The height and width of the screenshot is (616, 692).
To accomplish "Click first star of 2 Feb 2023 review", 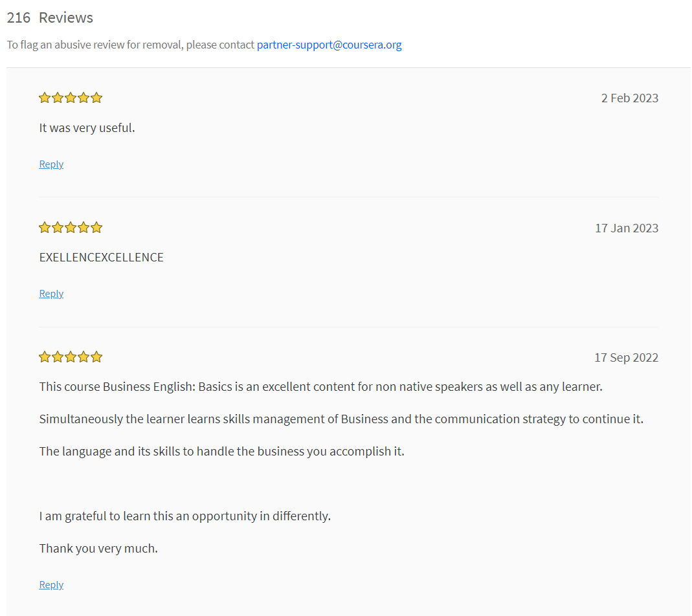I will pos(45,98).
